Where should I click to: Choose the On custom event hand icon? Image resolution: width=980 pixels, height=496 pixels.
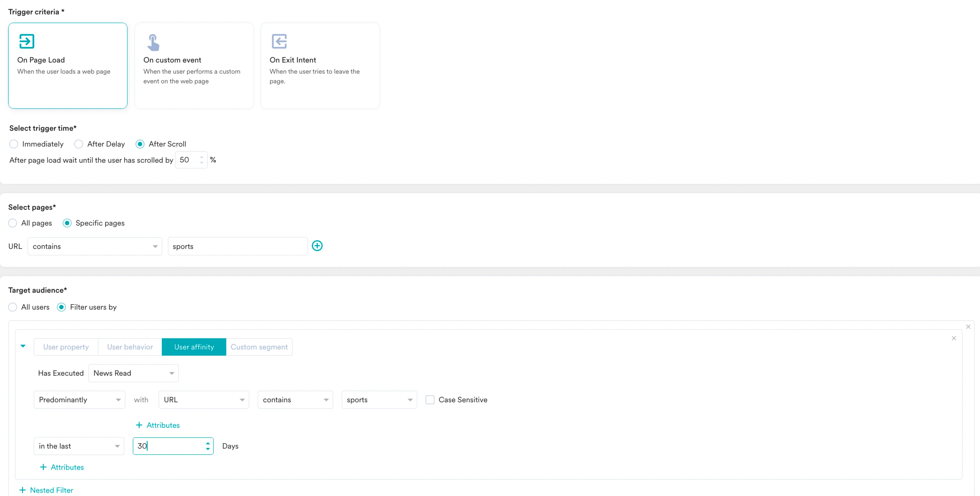[153, 42]
